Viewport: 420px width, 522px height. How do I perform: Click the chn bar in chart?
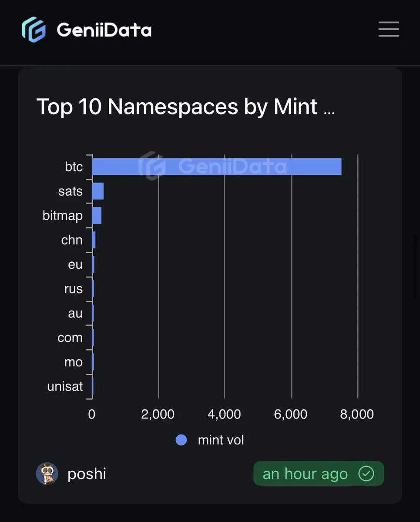[x=94, y=240]
